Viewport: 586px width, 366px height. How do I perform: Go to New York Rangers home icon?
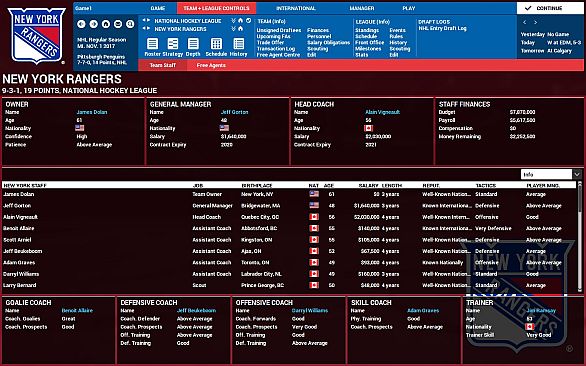click(241, 29)
